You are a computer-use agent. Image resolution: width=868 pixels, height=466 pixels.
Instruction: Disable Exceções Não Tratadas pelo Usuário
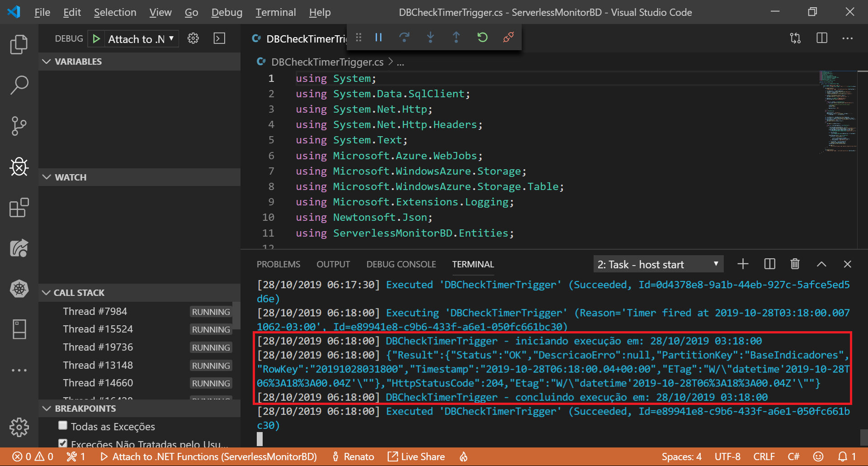click(63, 443)
